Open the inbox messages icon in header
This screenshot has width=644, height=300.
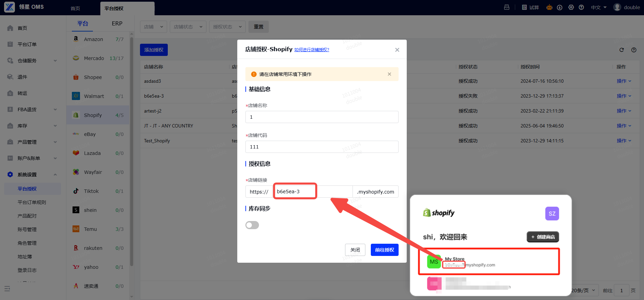point(507,7)
